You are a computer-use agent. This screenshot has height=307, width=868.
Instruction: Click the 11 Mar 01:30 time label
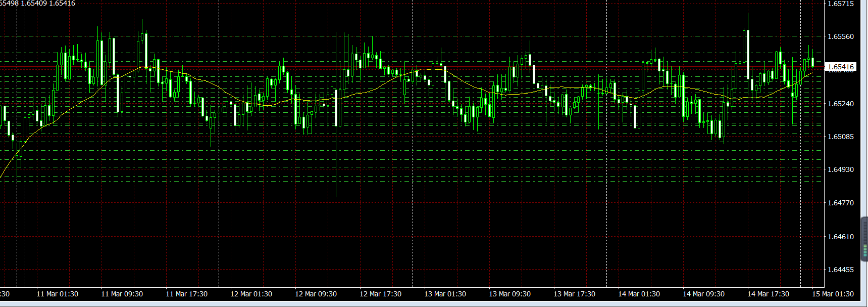pyautogui.click(x=58, y=294)
